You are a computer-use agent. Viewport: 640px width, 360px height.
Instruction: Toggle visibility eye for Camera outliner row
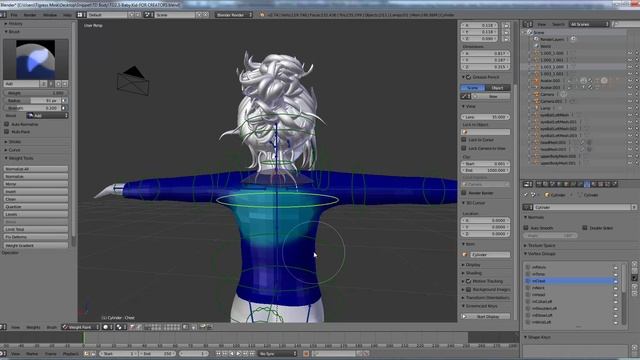click(x=630, y=94)
